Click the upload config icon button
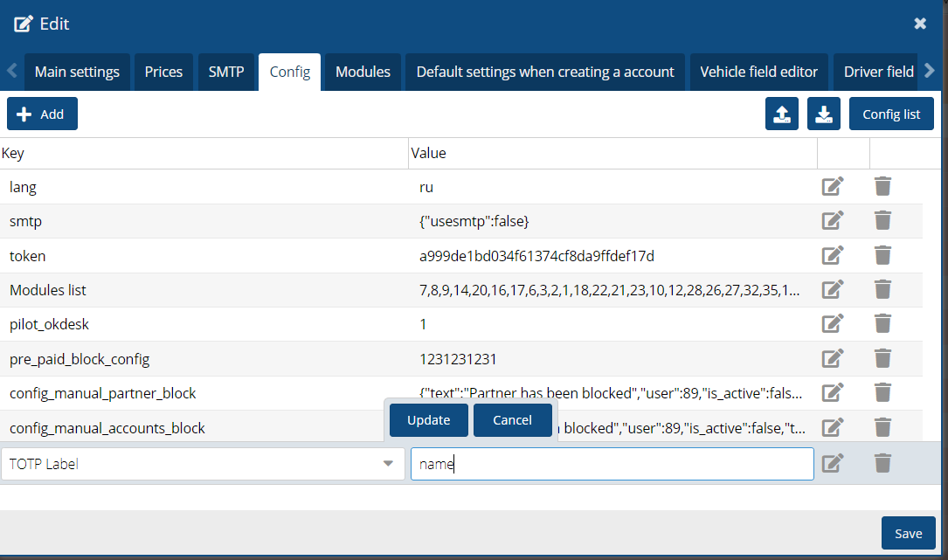 (781, 114)
